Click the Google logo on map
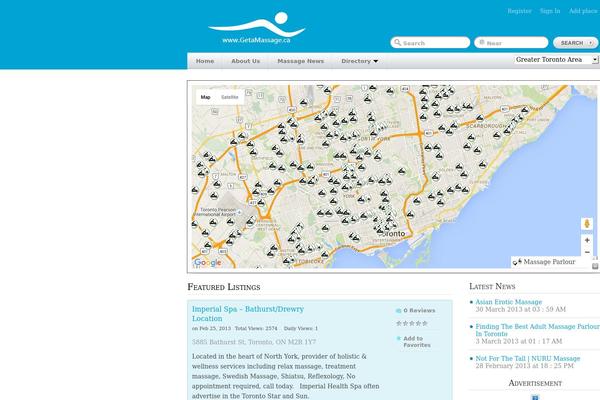The width and height of the screenshot is (600, 400). [x=207, y=263]
